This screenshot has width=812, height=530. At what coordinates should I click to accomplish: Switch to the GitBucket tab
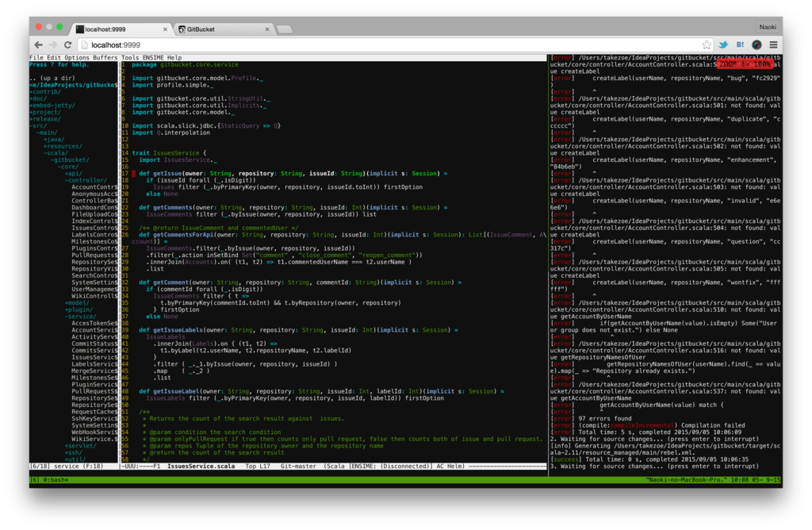(224, 29)
